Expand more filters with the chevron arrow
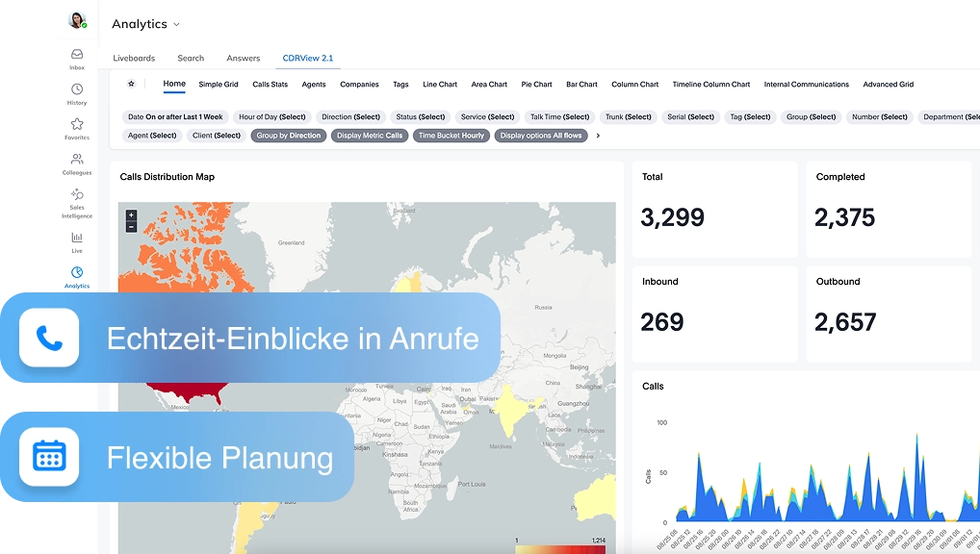 tap(599, 136)
